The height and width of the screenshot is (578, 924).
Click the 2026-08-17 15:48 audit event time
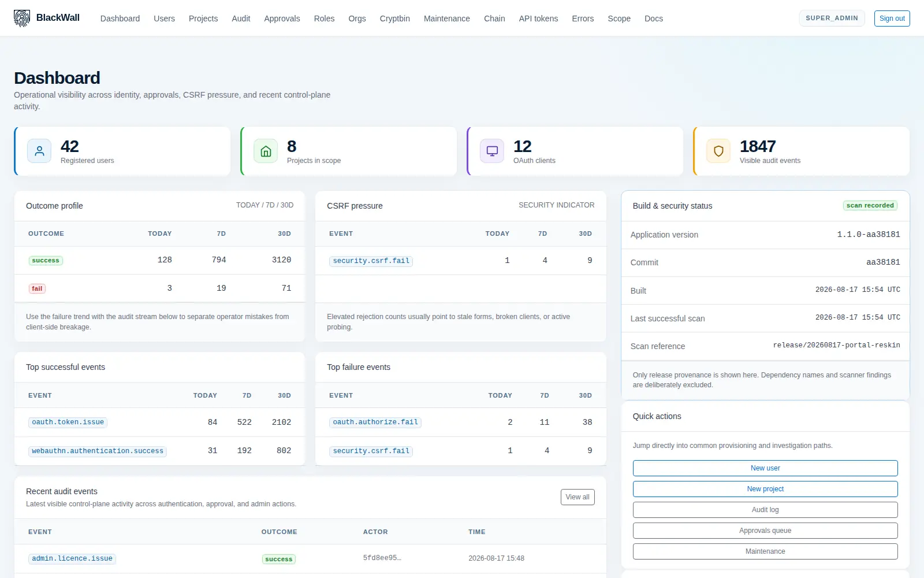tap(496, 558)
